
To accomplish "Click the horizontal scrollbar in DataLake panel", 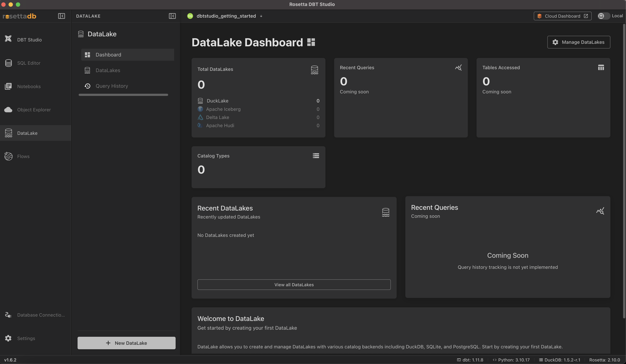I will 123,95.
